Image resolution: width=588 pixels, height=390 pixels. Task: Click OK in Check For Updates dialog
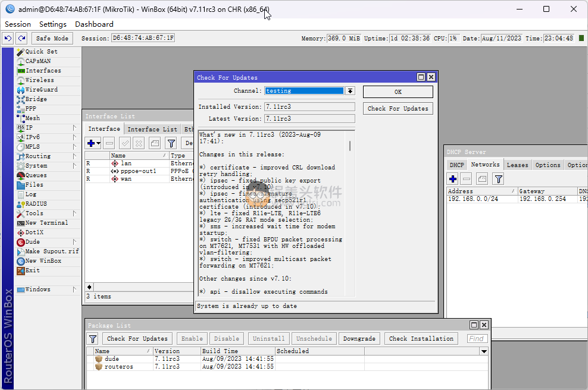tap(398, 92)
